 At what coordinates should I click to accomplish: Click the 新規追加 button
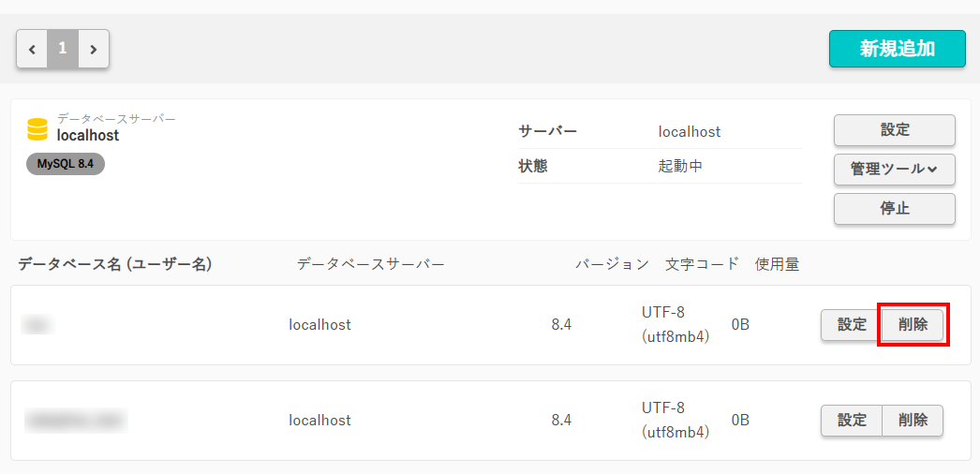[x=897, y=49]
